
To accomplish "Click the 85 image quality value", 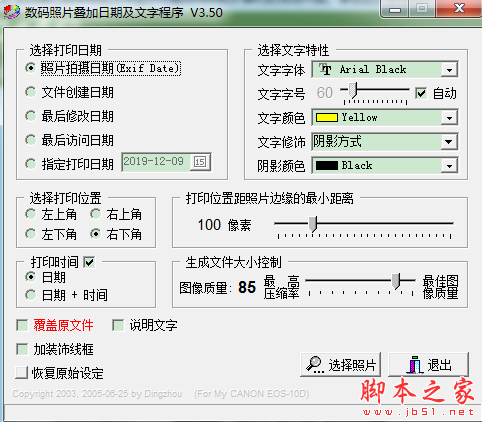I will 247,287.
